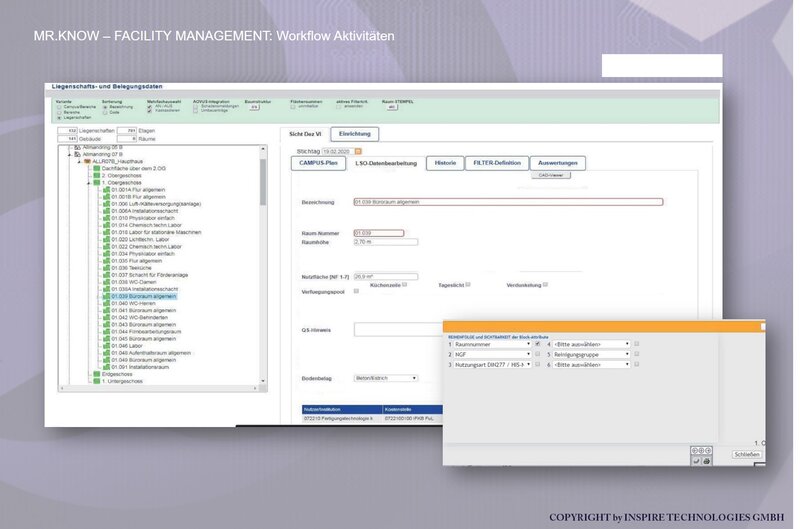This screenshot has height=529, width=800.
Task: Select the Liegenschaften radio button under Variante
Action: point(59,118)
